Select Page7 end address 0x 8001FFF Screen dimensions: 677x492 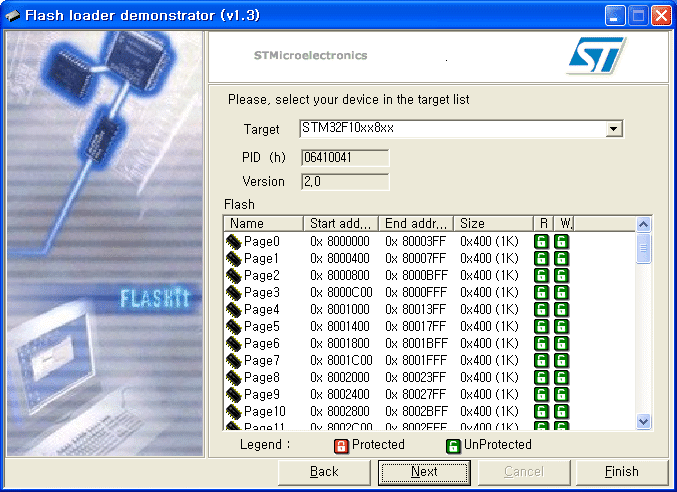[416, 360]
